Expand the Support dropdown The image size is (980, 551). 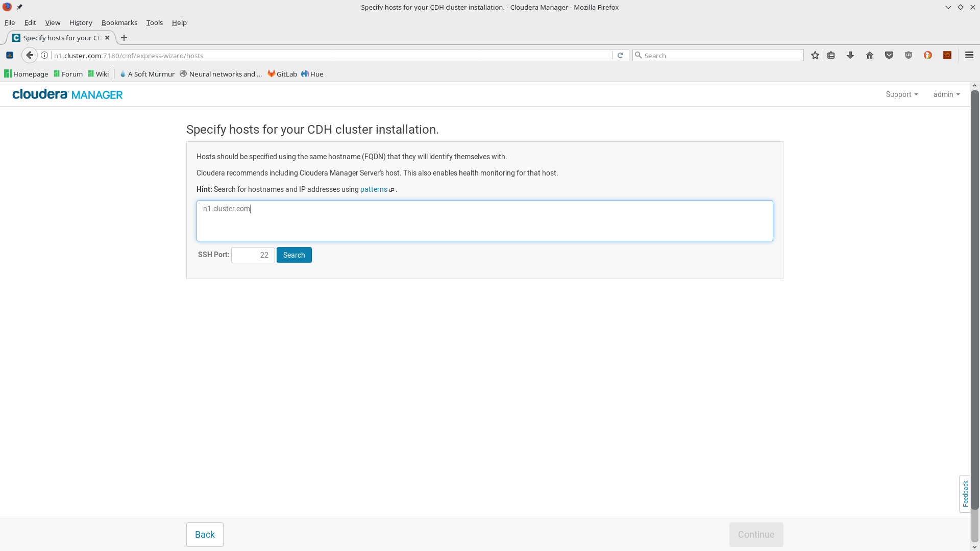pos(902,94)
